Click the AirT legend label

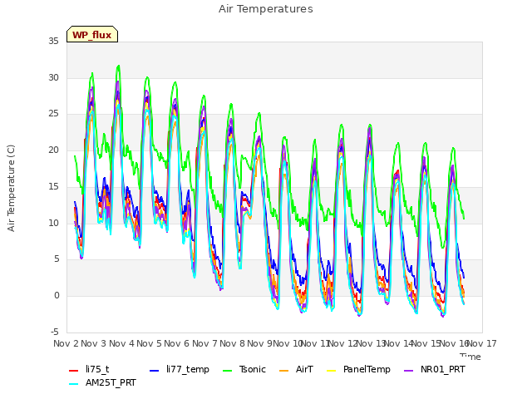[x=304, y=369]
